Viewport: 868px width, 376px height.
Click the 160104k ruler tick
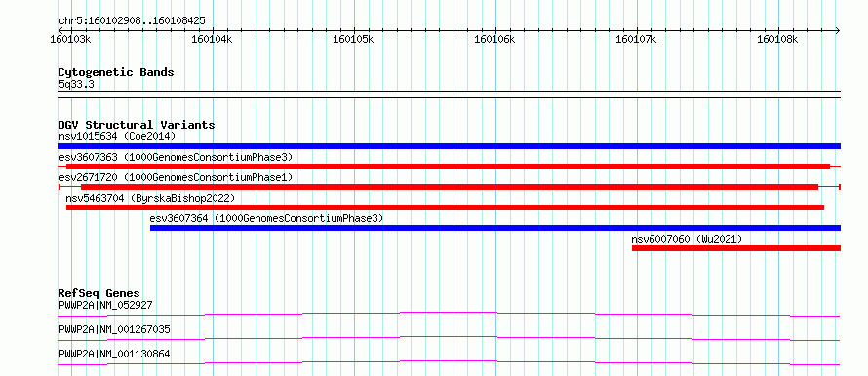click(212, 39)
